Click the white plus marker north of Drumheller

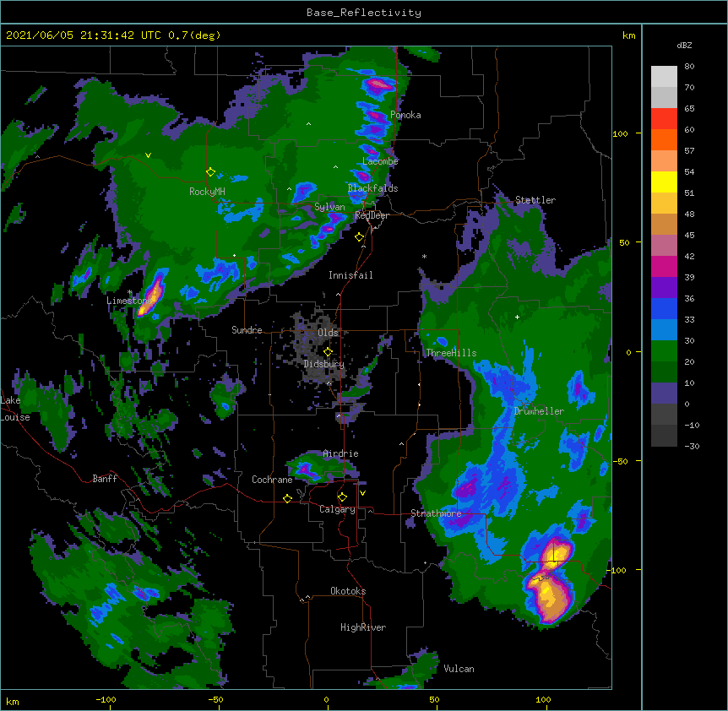[x=517, y=317]
